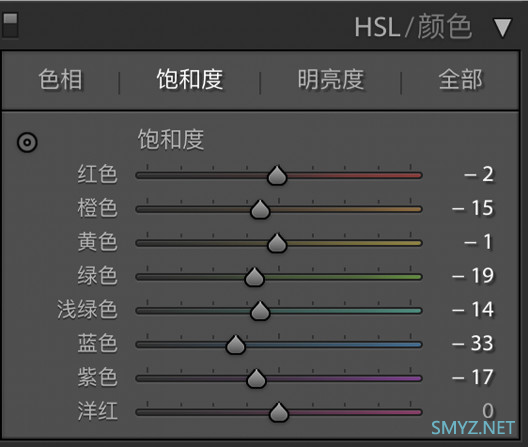The height and width of the screenshot is (447, 528).
Task: Select the 橙色 value field showing -15
Action: click(473, 208)
